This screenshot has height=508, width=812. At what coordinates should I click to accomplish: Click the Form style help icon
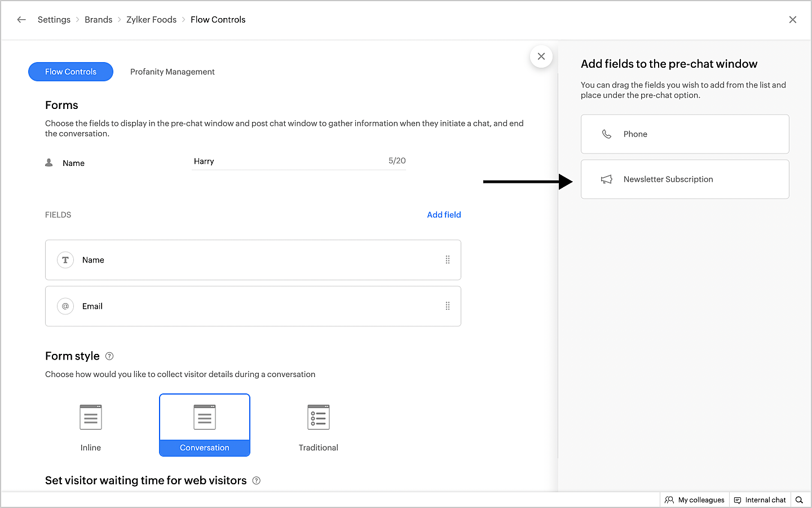[x=109, y=356]
